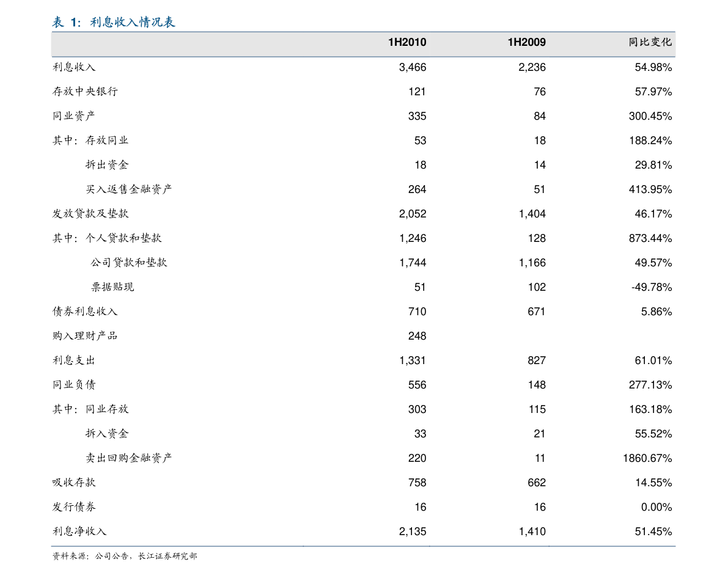This screenshot has height=573, width=728.
Task: Click the table title 表 1: 利息收入情况表
Action: pyautogui.click(x=113, y=22)
